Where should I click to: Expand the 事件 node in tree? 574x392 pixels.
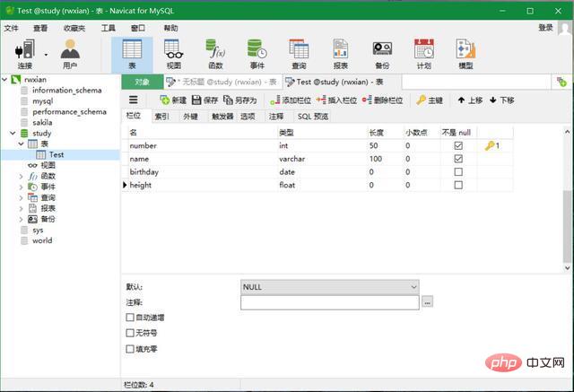tap(22, 187)
